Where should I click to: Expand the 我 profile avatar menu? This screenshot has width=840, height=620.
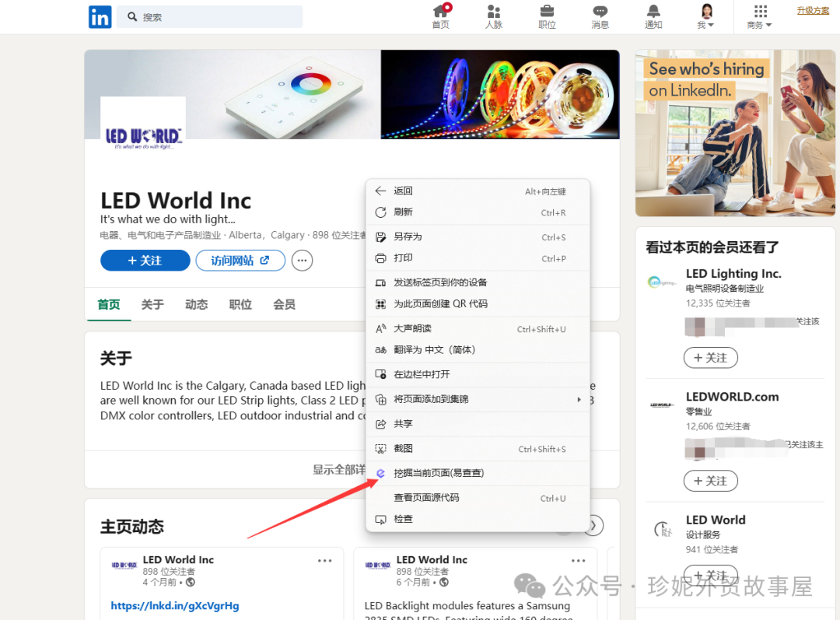[x=706, y=16]
